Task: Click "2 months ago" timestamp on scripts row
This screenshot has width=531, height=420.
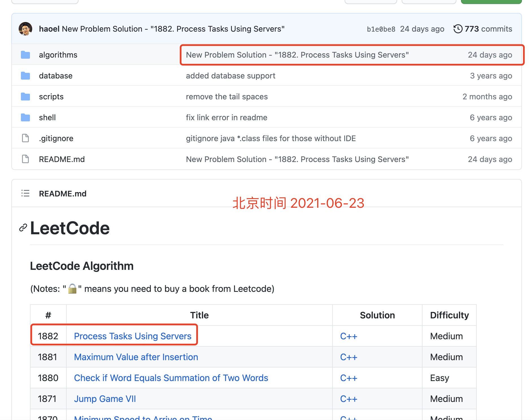Action: coord(487,97)
